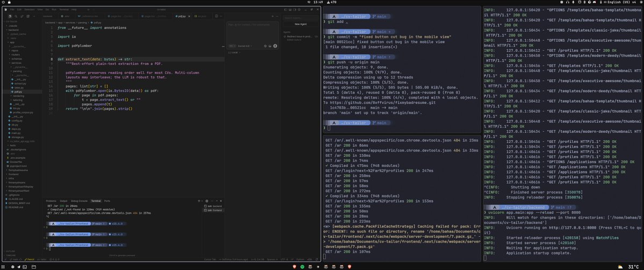
Task: Collapse the app folder in file tree
Action: (x=12, y=42)
